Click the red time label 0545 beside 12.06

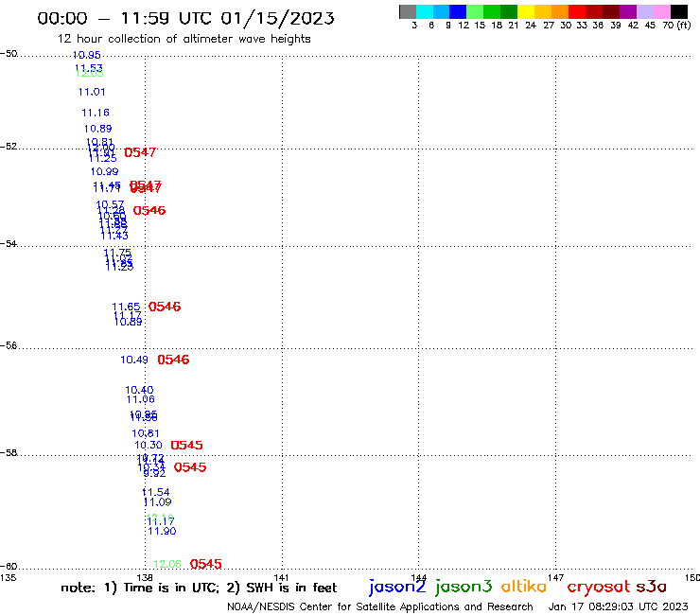[x=206, y=564]
